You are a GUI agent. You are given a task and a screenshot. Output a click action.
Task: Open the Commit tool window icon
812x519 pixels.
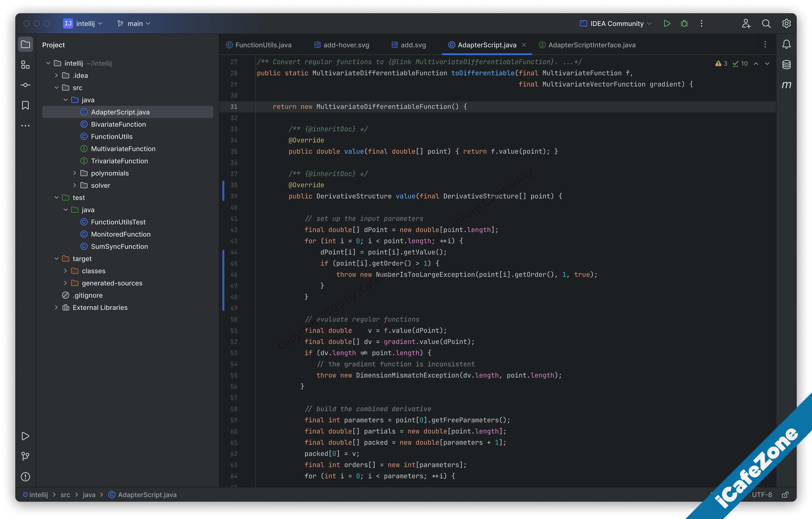click(x=25, y=85)
